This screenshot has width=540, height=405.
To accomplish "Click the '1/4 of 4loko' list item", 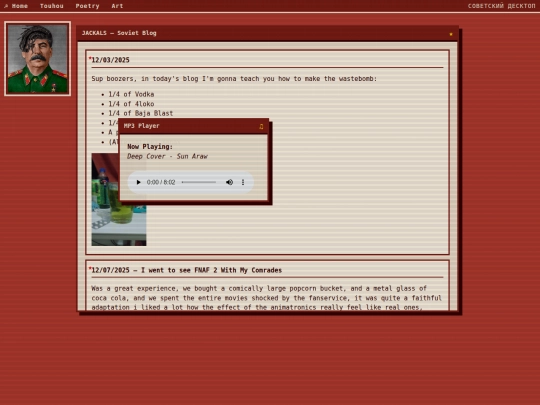I will [x=131, y=104].
